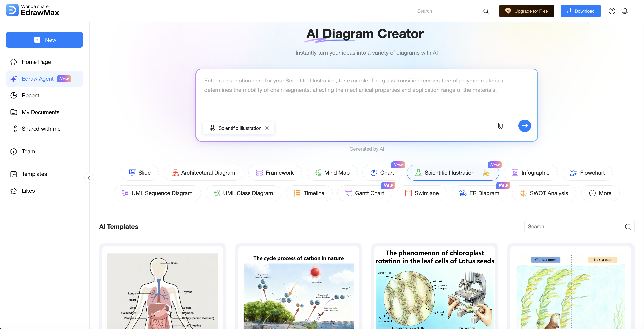Select the Mind Map diagram type
The height and width of the screenshot is (329, 644).
[x=332, y=173]
